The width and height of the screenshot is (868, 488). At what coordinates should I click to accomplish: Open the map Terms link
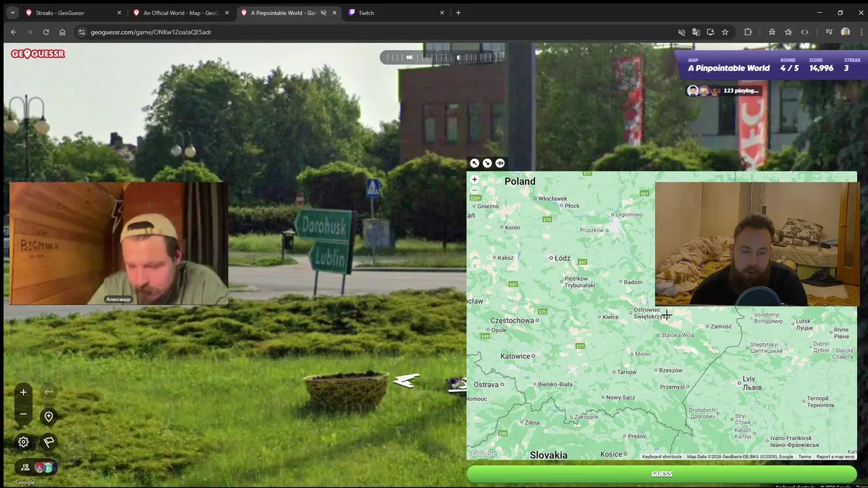click(804, 457)
